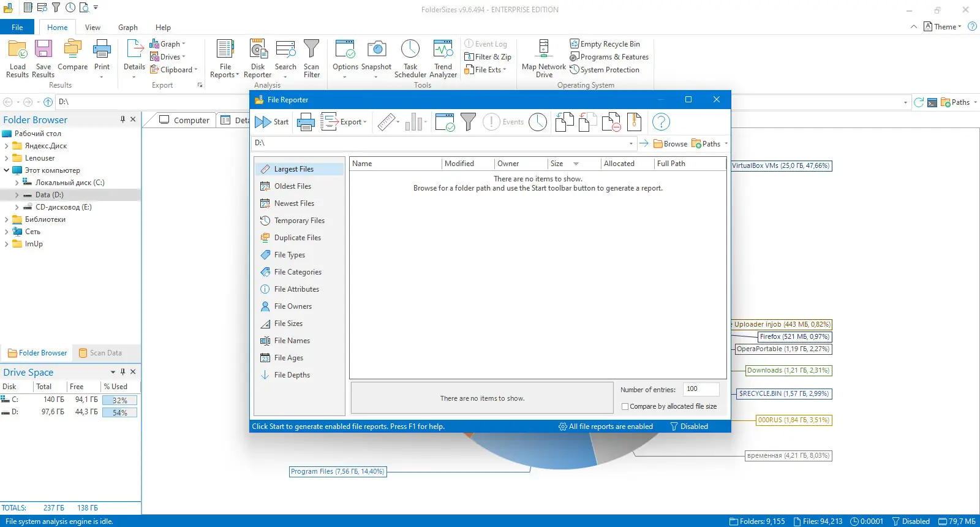Click the refresh icon beside main path bar
This screenshot has height=527, width=980.
919,102
